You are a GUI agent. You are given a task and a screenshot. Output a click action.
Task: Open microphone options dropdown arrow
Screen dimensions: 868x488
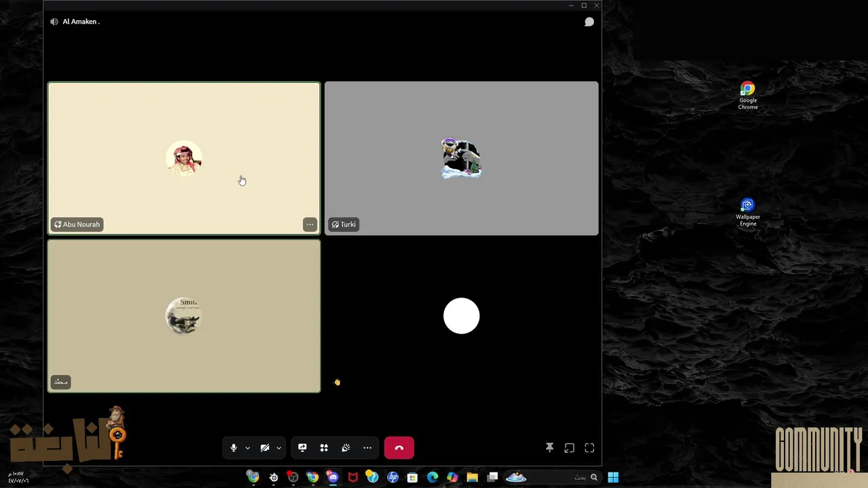(248, 448)
